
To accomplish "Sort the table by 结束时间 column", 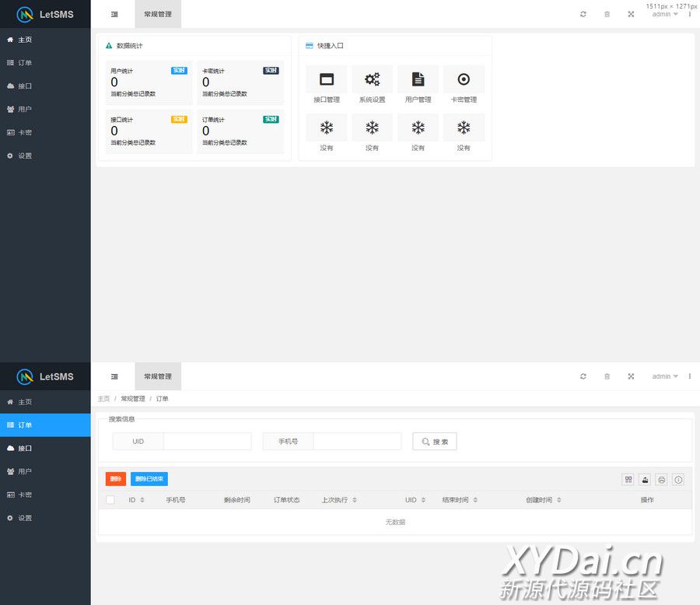I will point(475,500).
